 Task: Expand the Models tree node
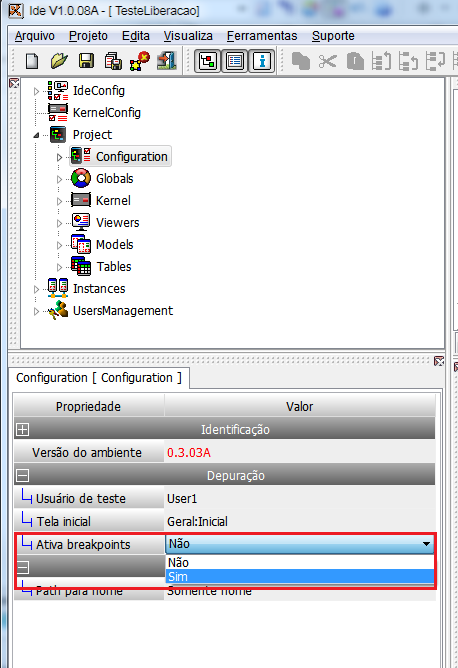(59, 245)
